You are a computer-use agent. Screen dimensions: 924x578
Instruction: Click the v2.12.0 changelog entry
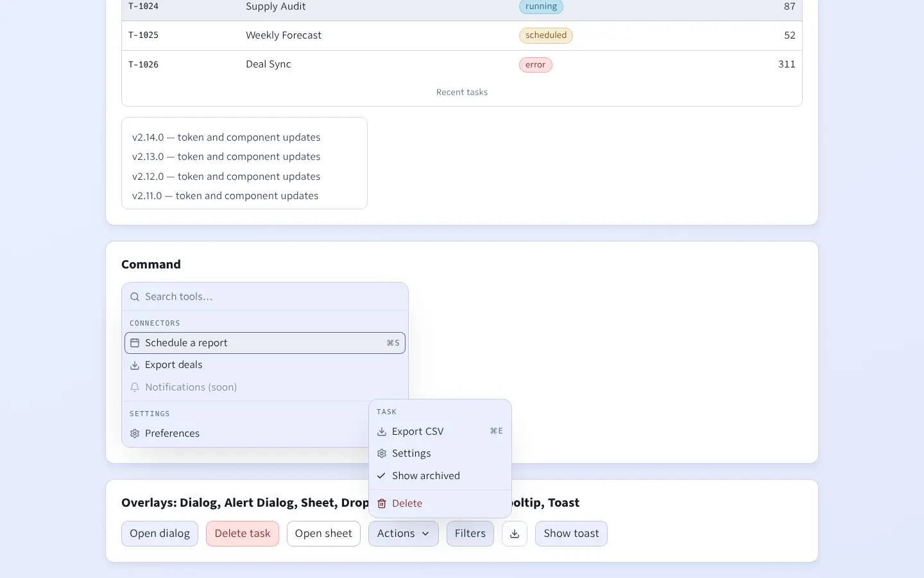click(226, 177)
